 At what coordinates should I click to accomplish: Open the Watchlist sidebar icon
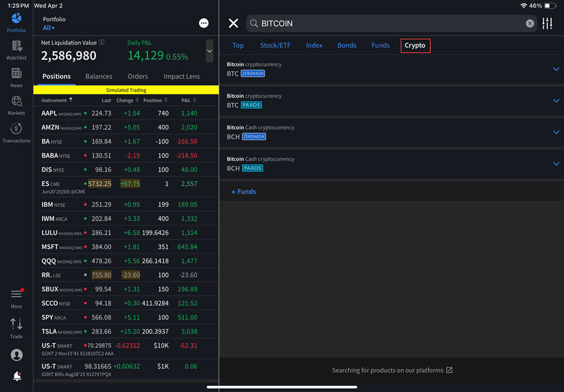click(x=16, y=49)
